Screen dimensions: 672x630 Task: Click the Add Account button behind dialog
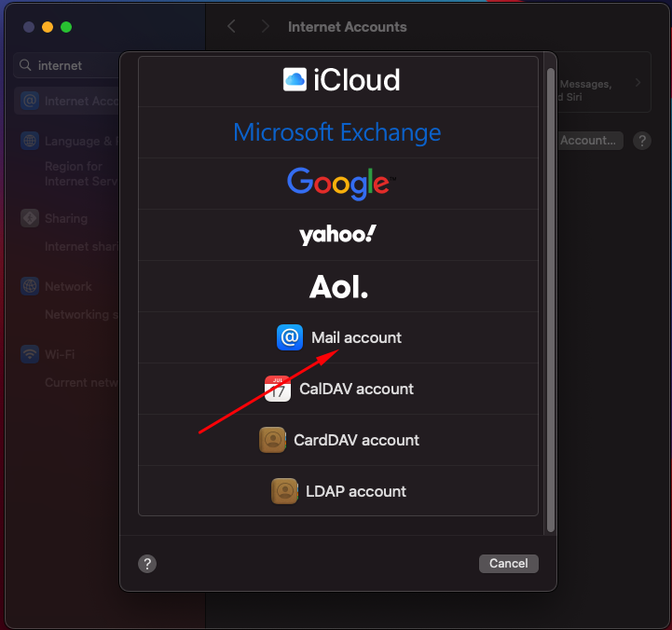(x=590, y=141)
